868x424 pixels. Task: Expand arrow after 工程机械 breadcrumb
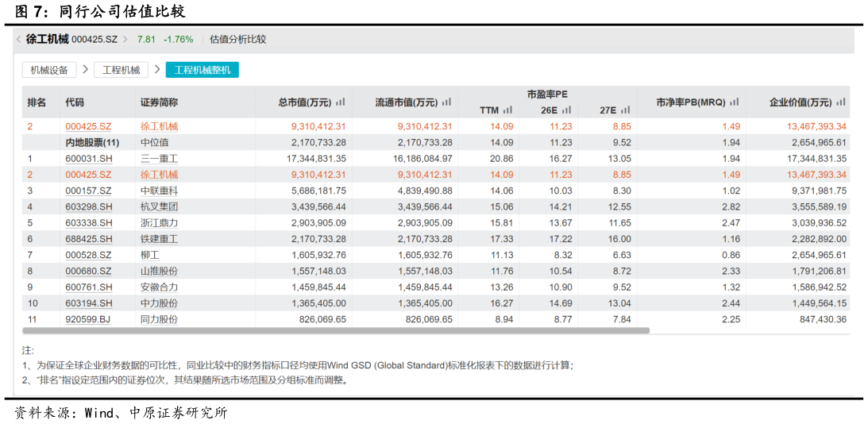[157, 70]
